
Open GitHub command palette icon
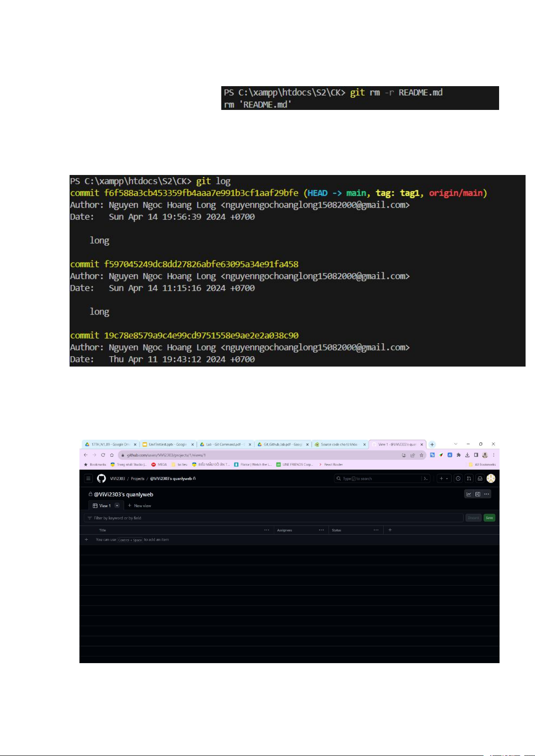tap(425, 479)
